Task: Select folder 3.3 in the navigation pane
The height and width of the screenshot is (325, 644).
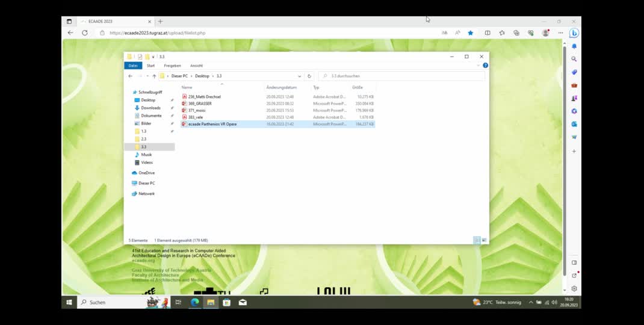Action: [149, 147]
